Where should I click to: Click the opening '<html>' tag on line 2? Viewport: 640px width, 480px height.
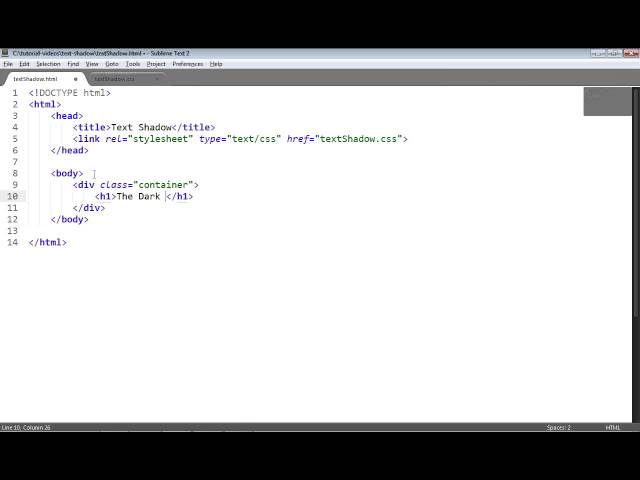(x=45, y=104)
